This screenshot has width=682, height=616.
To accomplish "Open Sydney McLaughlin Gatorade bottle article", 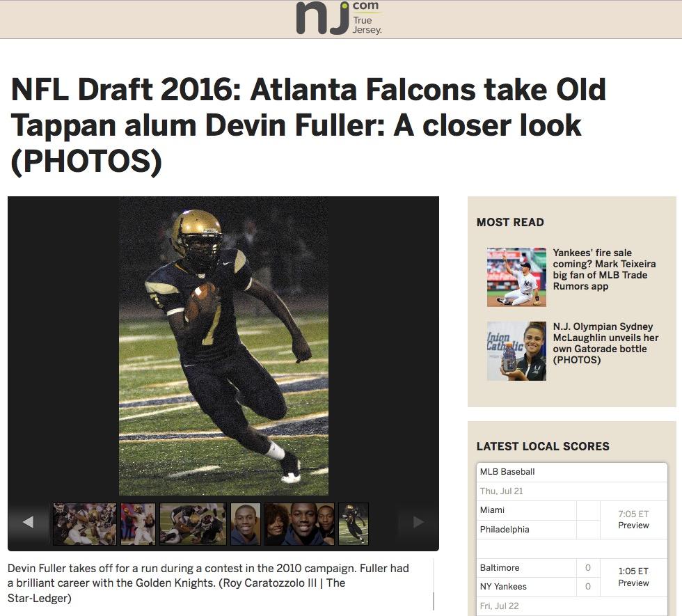I will click(x=605, y=342).
